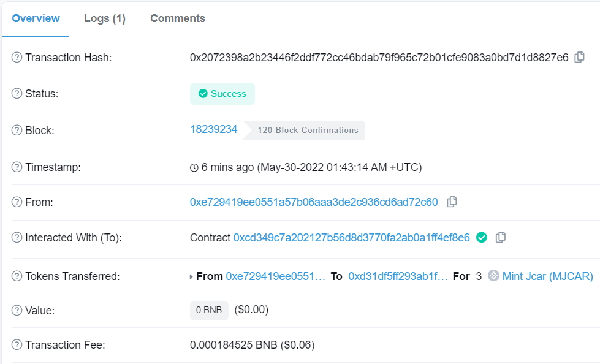Copy the contract address
The image size is (600, 364).
[500, 237]
